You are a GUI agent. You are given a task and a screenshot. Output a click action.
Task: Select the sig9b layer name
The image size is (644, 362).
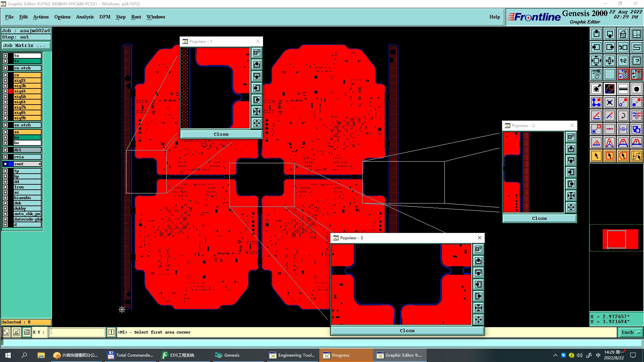pyautogui.click(x=27, y=118)
